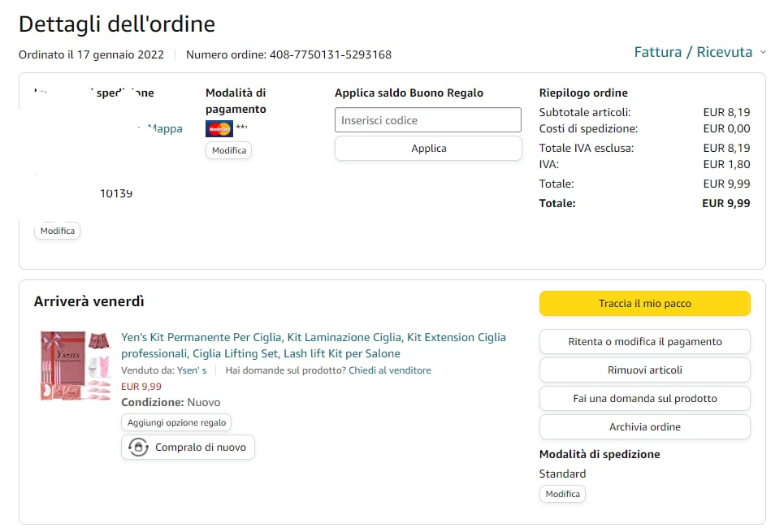
Task: Choose Fai una domanda sul prodotto
Action: pos(644,399)
